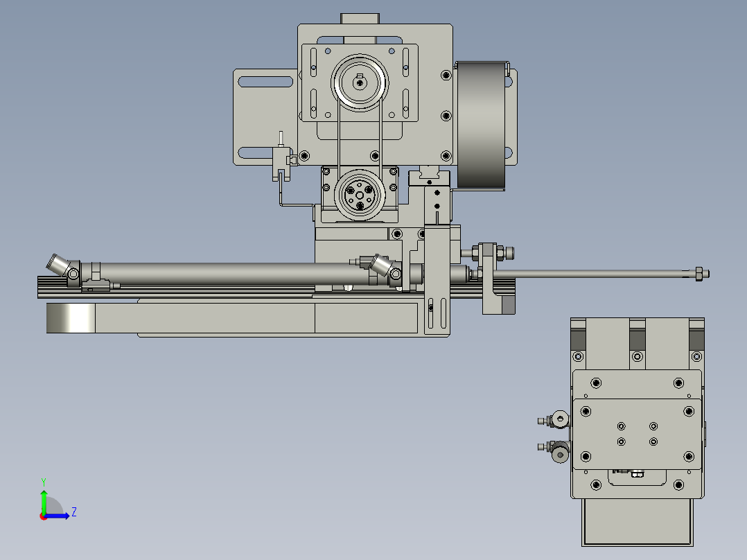747x560 pixels.
Task: Click the green Y axis arrow of the triad
Action: (x=44, y=502)
